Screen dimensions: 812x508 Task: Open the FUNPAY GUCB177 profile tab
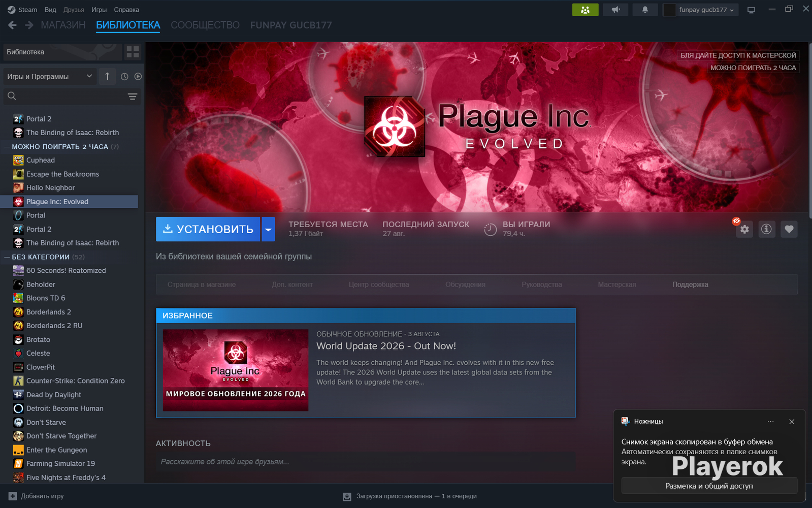291,25
